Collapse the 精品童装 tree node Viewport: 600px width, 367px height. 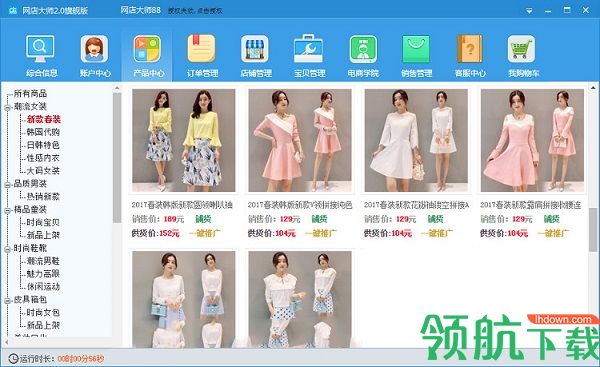pyautogui.click(x=7, y=210)
